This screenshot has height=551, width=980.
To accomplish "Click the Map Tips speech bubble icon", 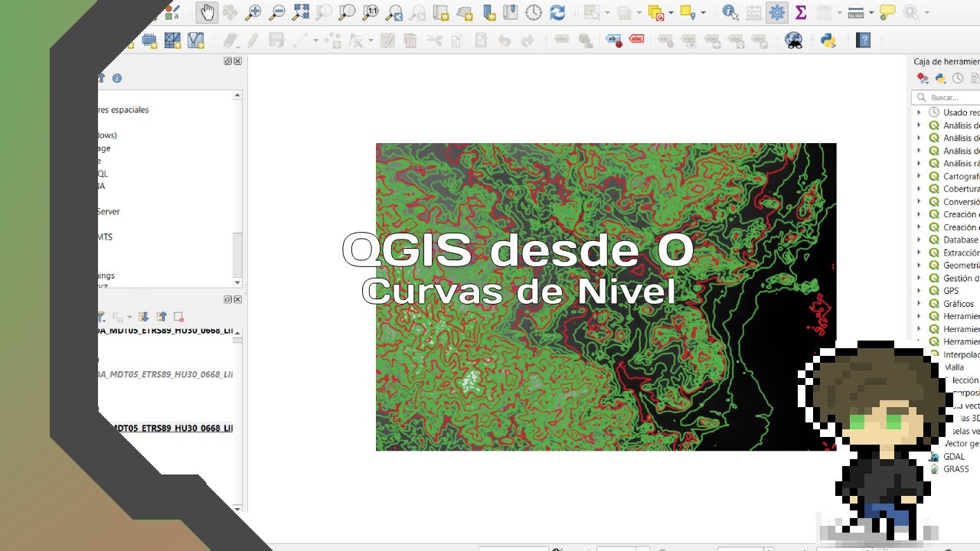I will tap(888, 12).
